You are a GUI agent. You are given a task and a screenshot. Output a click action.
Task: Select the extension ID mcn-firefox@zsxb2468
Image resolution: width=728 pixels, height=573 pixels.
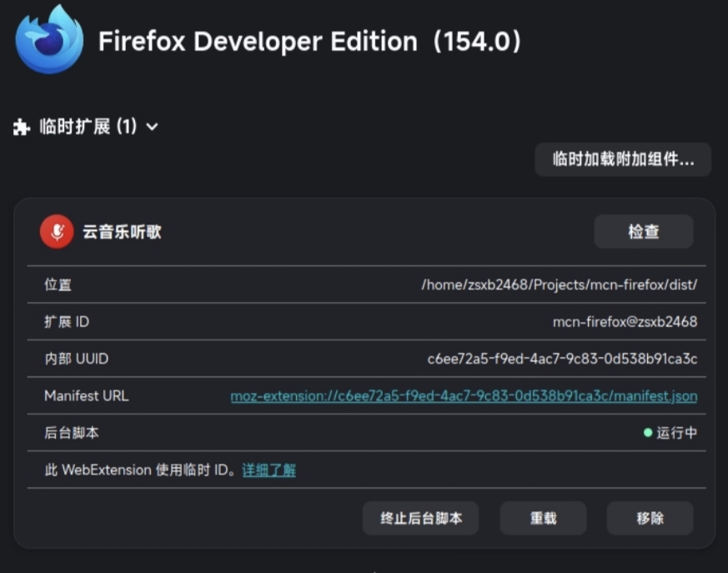(x=625, y=322)
